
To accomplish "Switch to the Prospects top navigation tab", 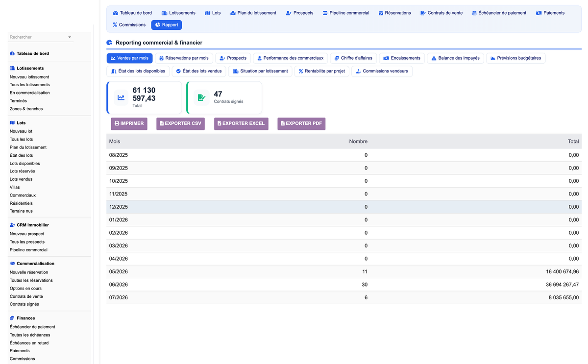I will (x=299, y=13).
